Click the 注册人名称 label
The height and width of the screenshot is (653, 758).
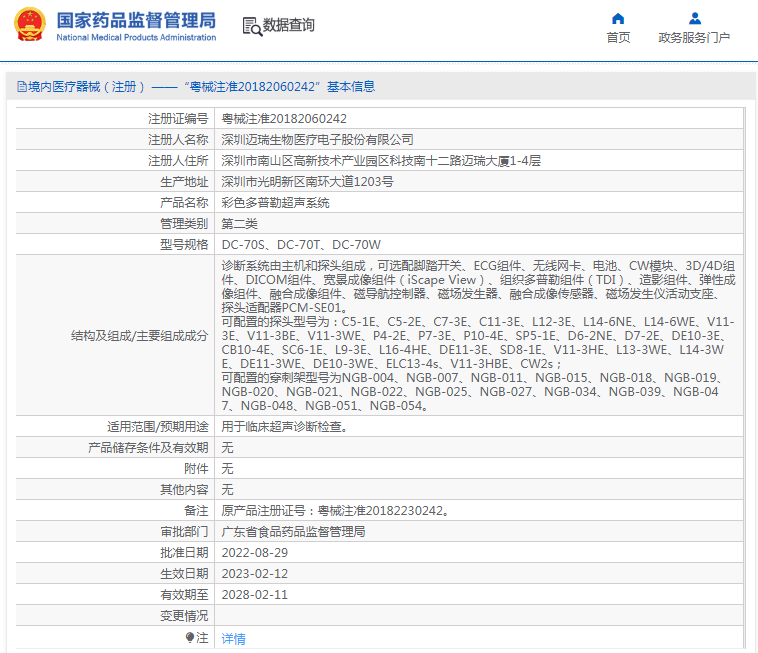coord(178,140)
